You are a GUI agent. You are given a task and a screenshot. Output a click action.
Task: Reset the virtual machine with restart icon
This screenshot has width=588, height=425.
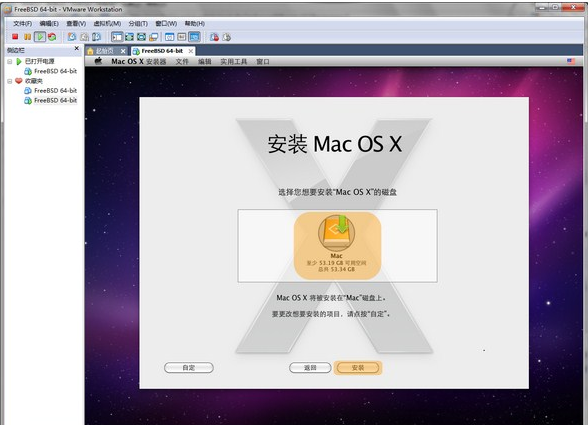52,37
